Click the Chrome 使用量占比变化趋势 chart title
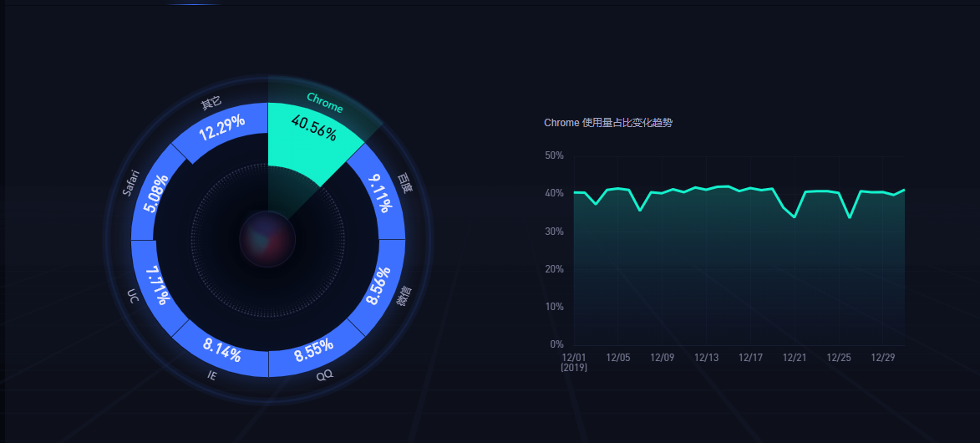 pyautogui.click(x=608, y=123)
